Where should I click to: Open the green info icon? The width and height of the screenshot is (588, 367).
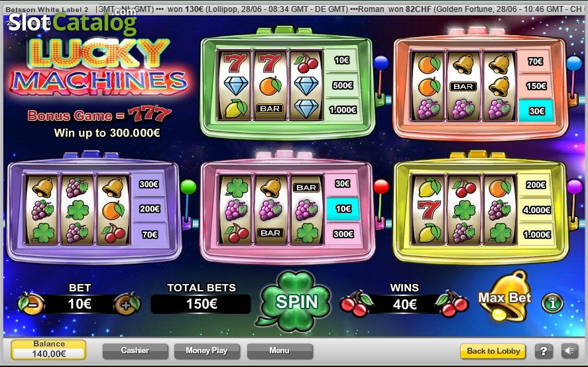tap(552, 303)
